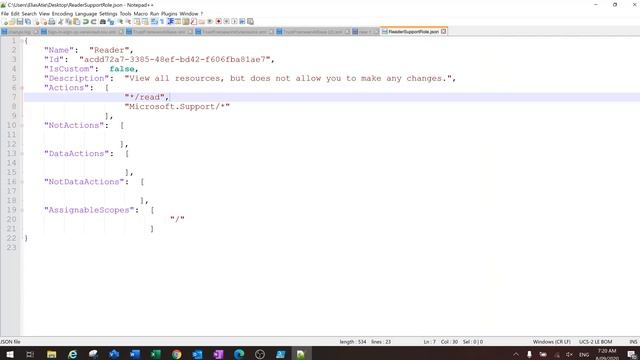This screenshot has height=360, width=640.
Task: Open the ? help menu
Action: (202, 13)
